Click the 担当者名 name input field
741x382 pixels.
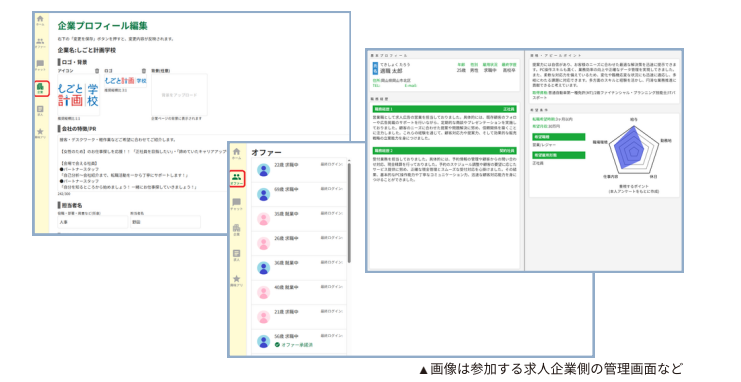[x=165, y=222]
